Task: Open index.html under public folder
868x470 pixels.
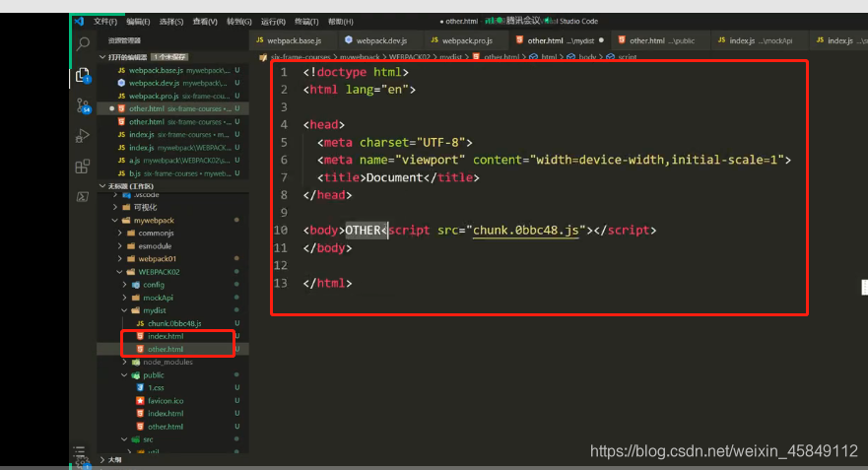Action: tap(165, 414)
